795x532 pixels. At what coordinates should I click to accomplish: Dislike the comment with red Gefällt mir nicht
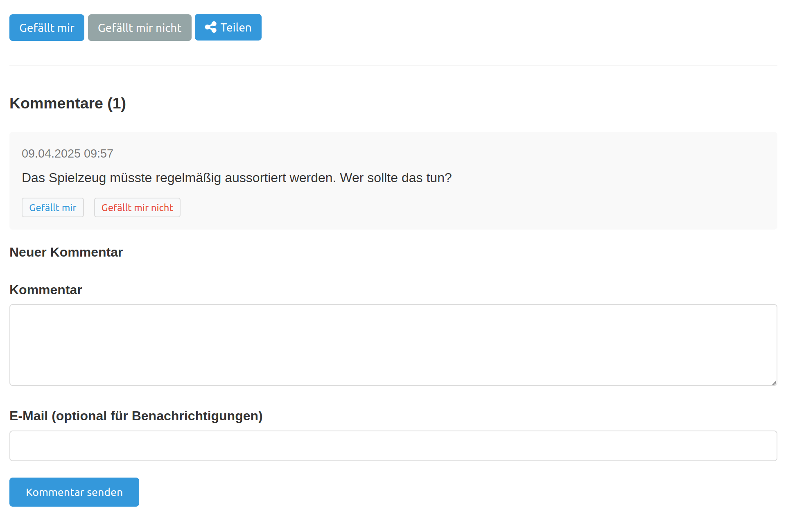tap(137, 207)
